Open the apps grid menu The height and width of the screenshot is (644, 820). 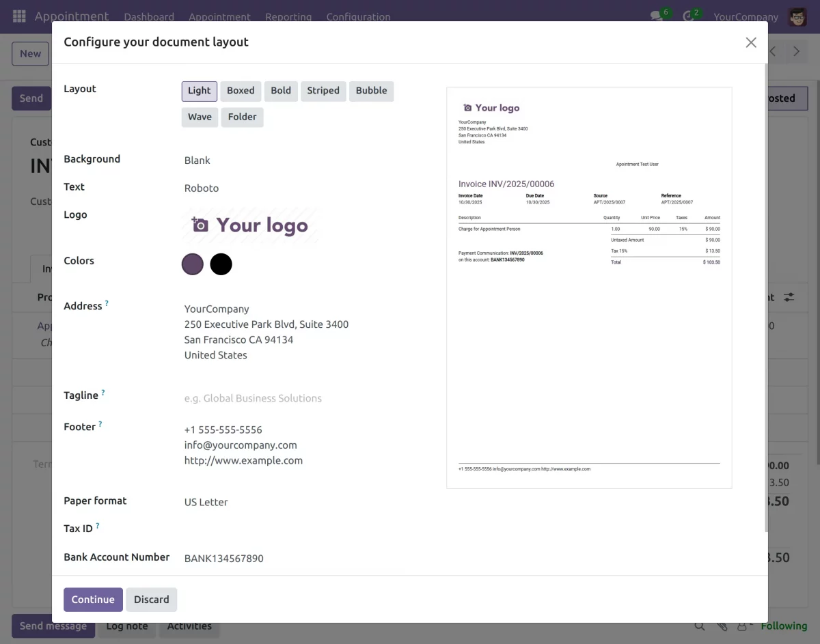pos(18,15)
